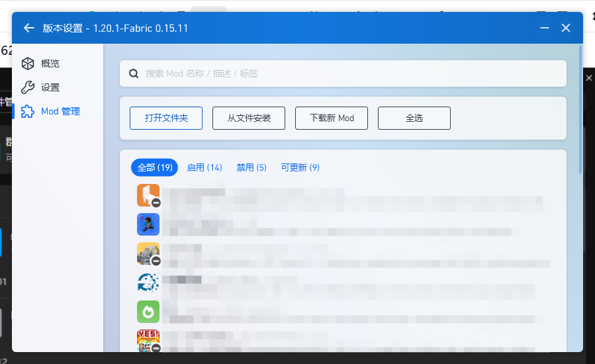Open the 概览 overview page
The image size is (595, 364).
click(x=50, y=64)
